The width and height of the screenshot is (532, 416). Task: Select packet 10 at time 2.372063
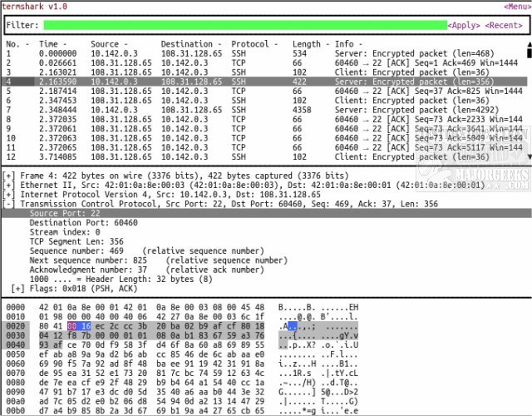pos(264,138)
